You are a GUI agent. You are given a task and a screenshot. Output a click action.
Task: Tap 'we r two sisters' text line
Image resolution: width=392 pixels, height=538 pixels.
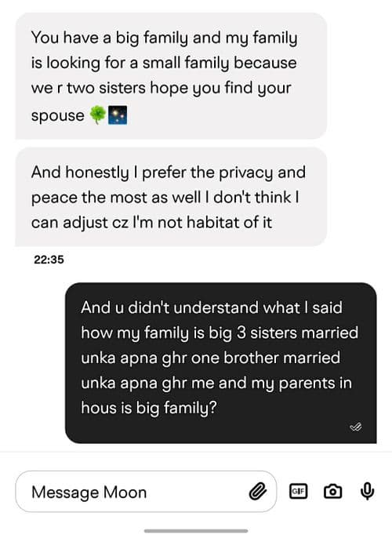click(x=162, y=88)
